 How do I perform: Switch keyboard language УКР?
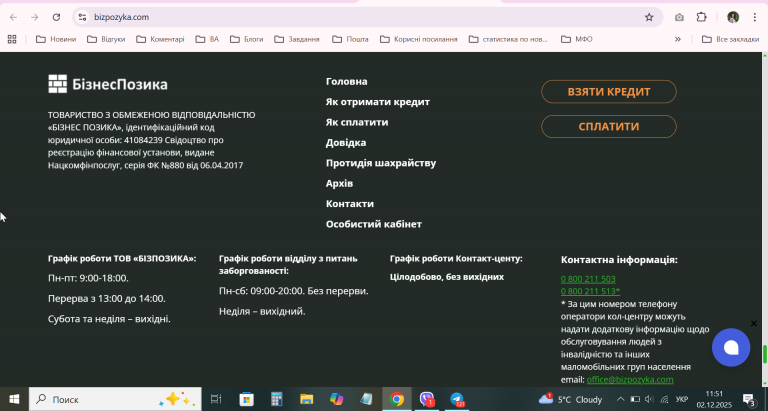[x=682, y=400]
